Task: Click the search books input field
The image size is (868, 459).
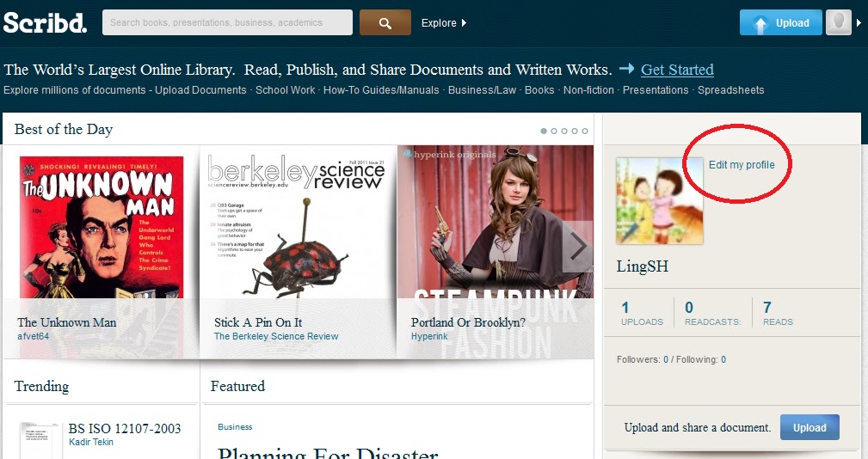Action: pyautogui.click(x=227, y=22)
